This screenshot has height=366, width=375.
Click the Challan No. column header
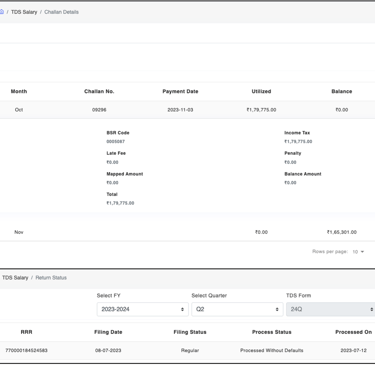[x=99, y=91]
